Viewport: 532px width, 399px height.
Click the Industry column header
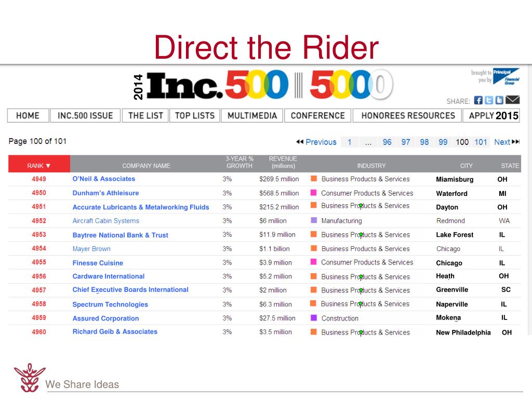tap(371, 166)
